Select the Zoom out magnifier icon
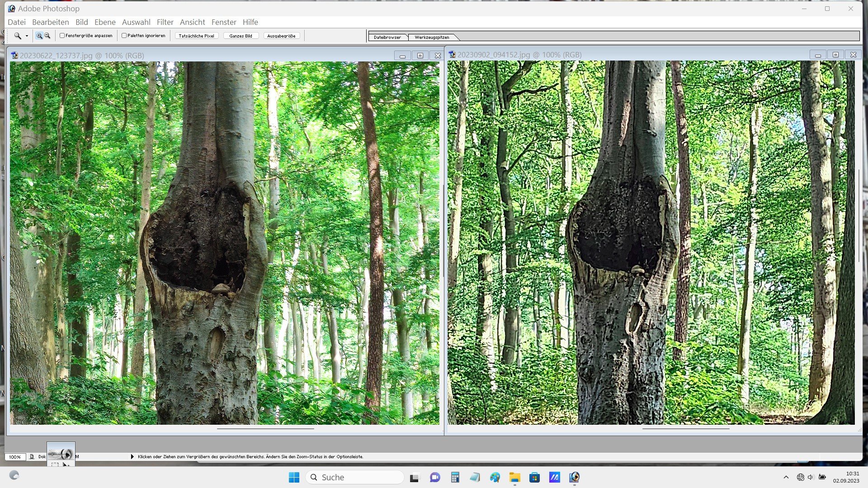Viewport: 868px width, 488px height. tap(47, 36)
